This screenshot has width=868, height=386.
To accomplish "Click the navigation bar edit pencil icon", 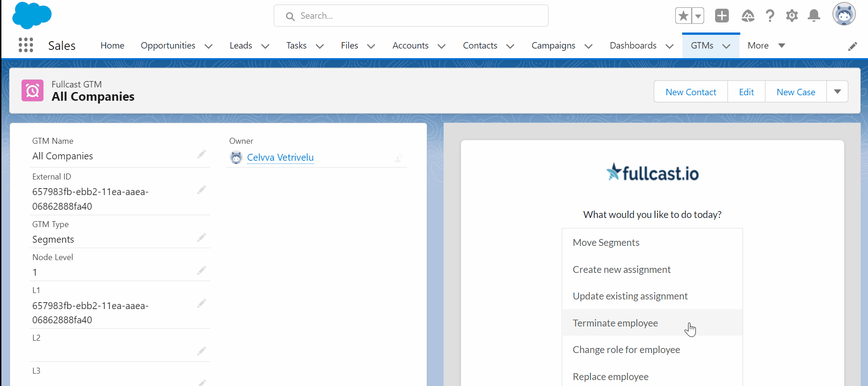I will point(852,46).
